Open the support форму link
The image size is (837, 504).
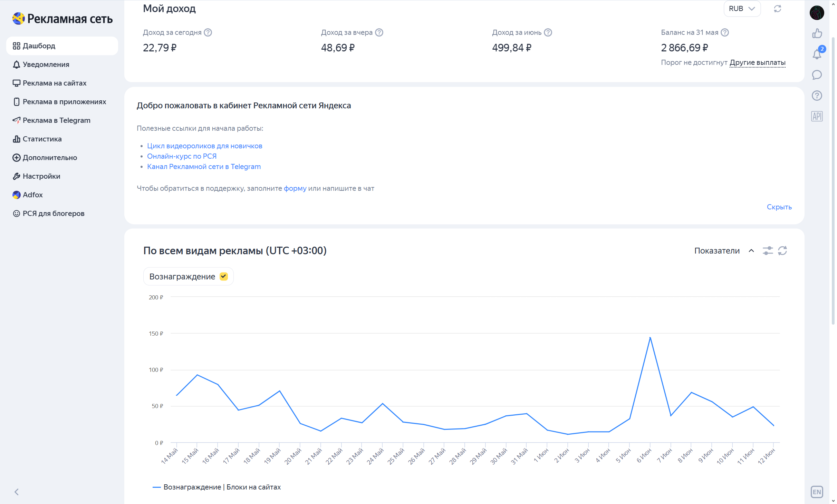coord(295,188)
